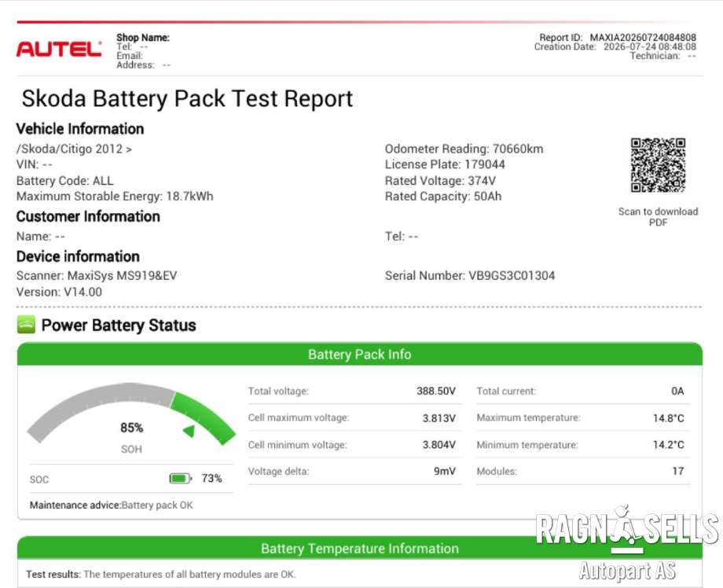The image size is (723, 588).
Task: Click the 85% SOH reading
Action: pyautogui.click(x=131, y=428)
